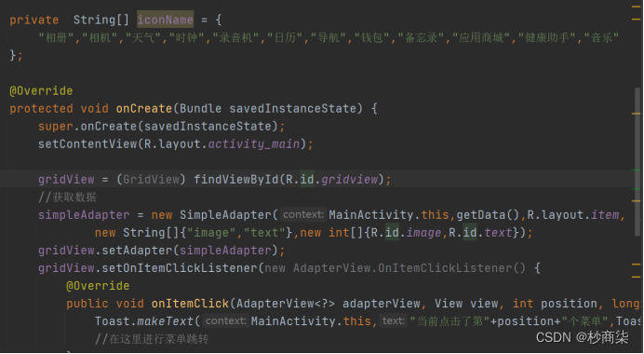Click the "时钟" string literal
This screenshot has height=354, width=644.
(188, 38)
